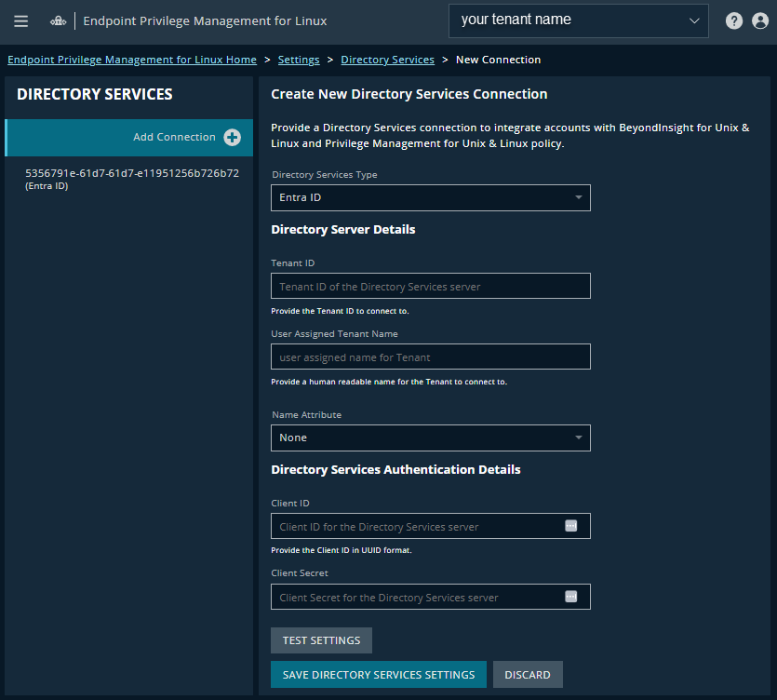Focus the Client Secret input field
Screen dimensions: 777x700
[x=431, y=597]
